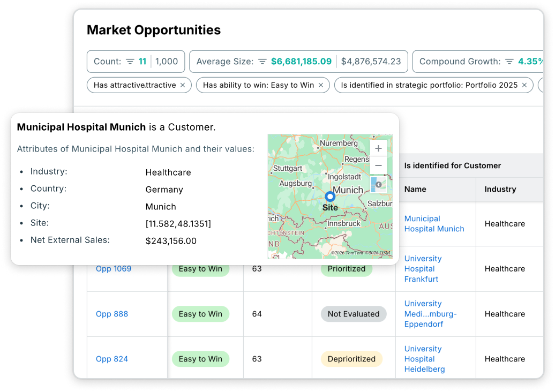Open the Opp 888 opportunity link
This screenshot has height=392, width=555.
[x=112, y=314]
